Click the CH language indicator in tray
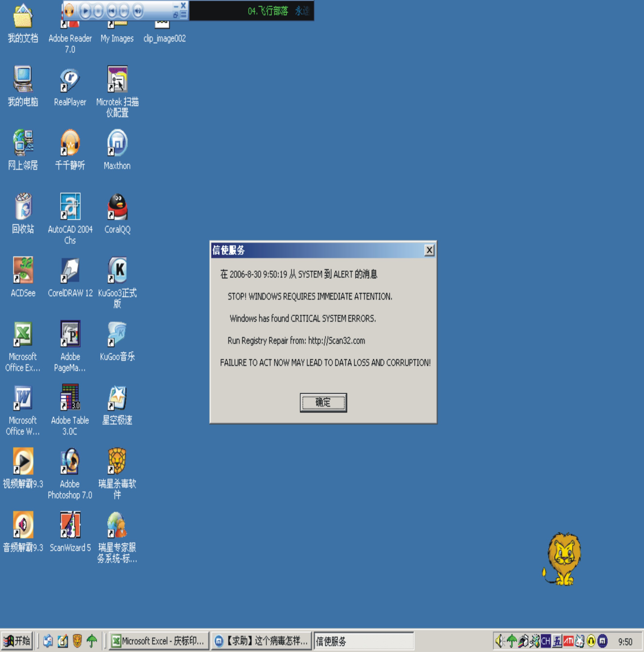The height and width of the screenshot is (652, 644). point(546,641)
